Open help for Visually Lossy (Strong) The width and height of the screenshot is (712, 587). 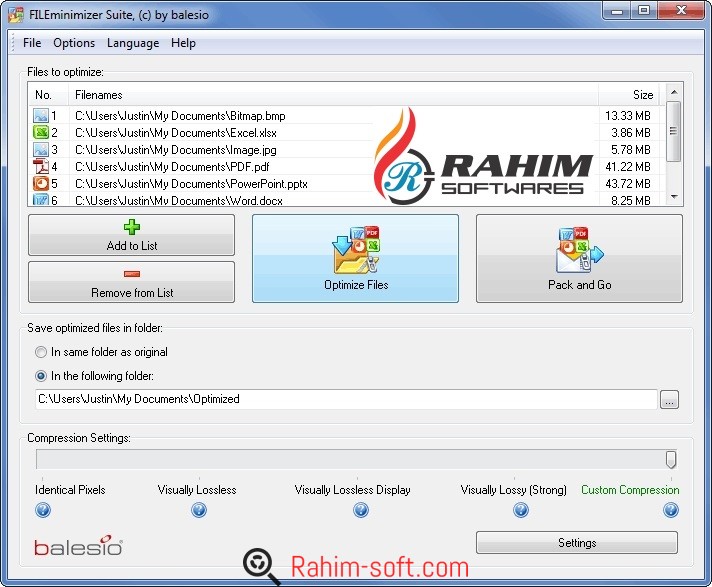click(521, 510)
